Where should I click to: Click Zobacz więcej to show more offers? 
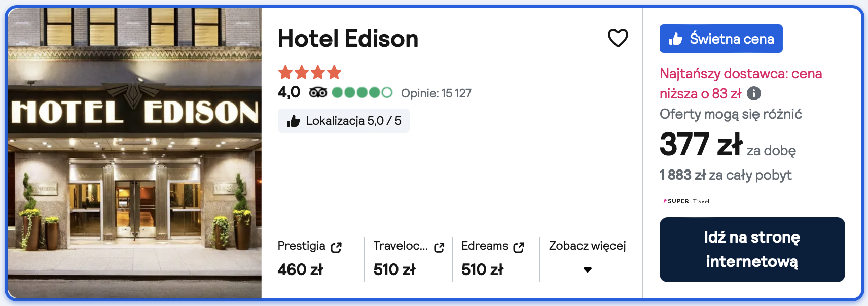587,246
